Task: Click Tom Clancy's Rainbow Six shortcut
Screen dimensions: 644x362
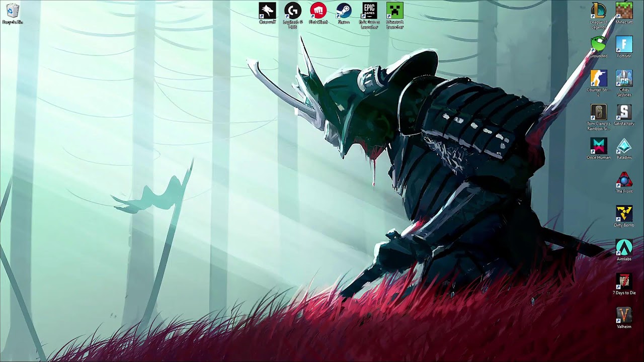Action: (598, 113)
